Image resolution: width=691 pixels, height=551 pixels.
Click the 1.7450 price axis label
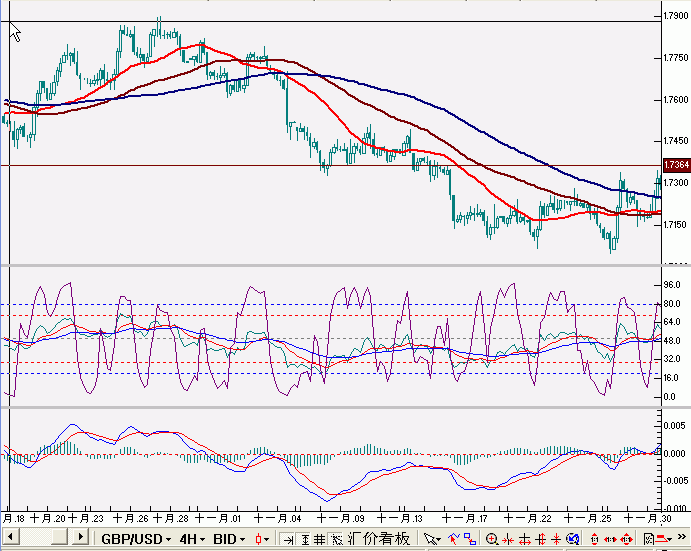[676, 141]
